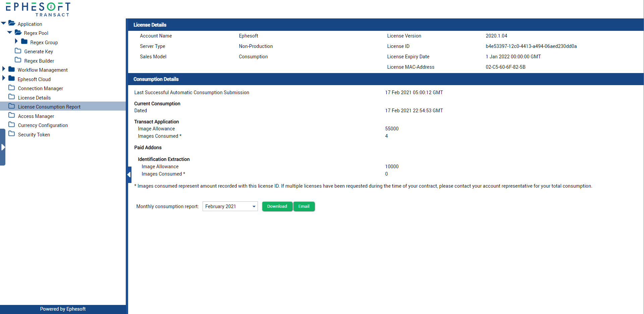
Task: Click the Ephesoft Cloud folder icon
Action: (x=12, y=78)
